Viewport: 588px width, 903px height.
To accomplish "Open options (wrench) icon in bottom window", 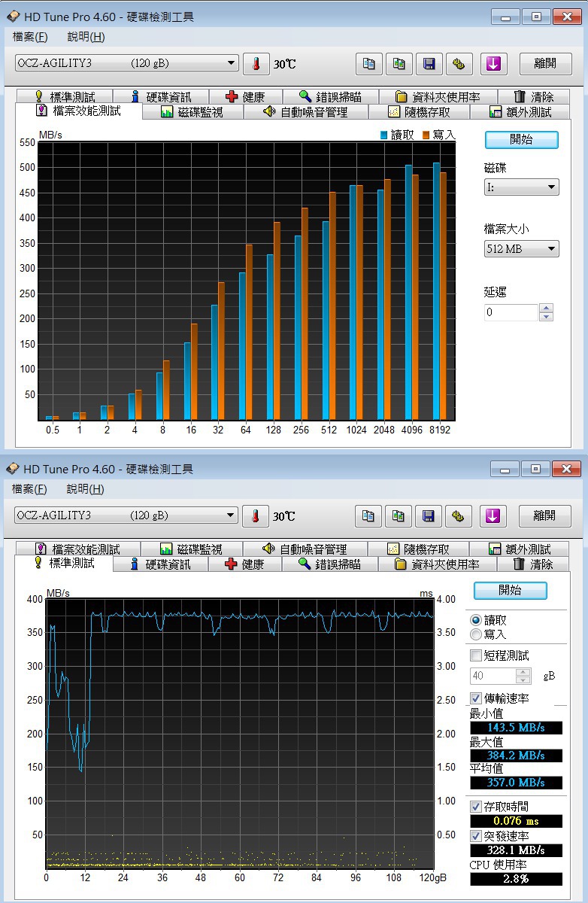I will pos(459,515).
